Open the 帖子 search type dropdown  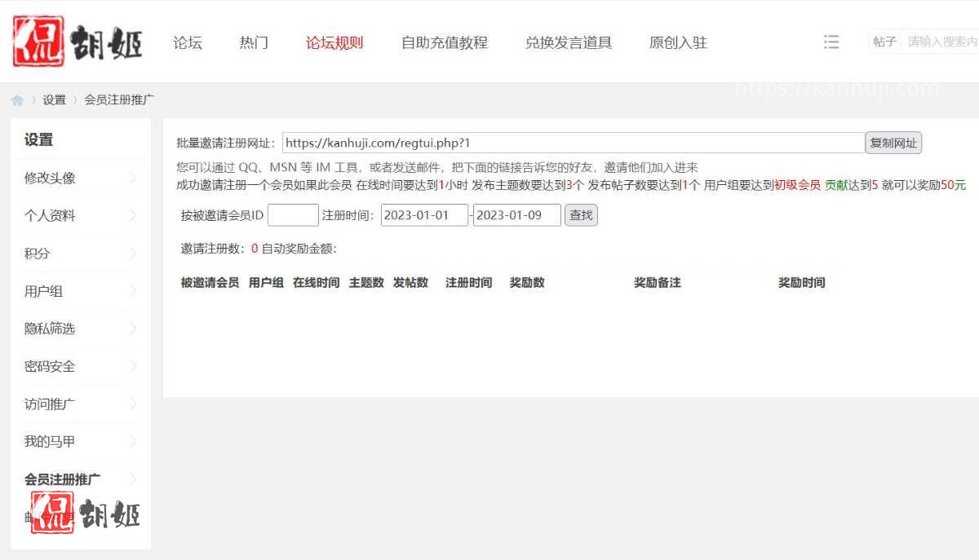(884, 42)
